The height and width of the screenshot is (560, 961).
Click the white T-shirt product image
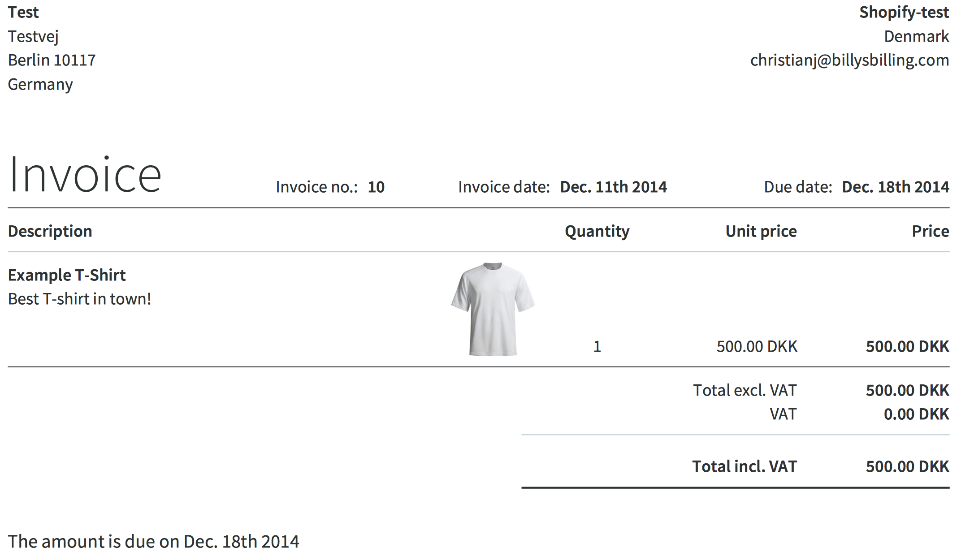tap(493, 309)
